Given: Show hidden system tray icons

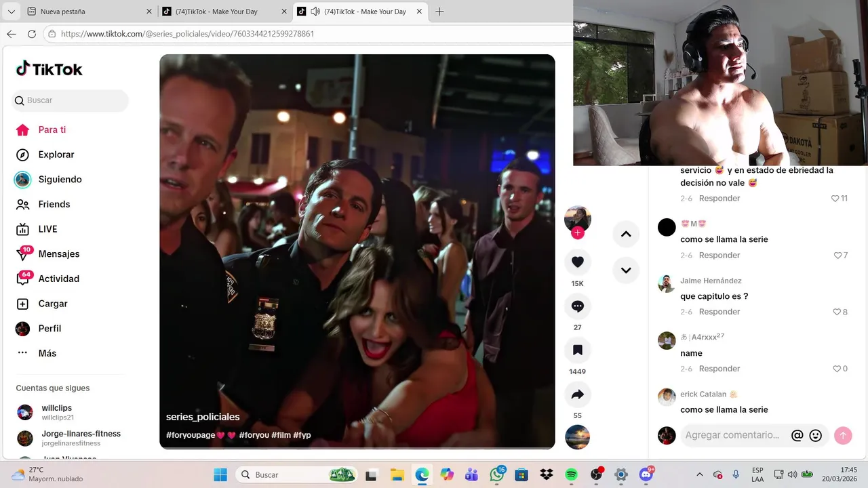Looking at the screenshot, I should tap(699, 474).
